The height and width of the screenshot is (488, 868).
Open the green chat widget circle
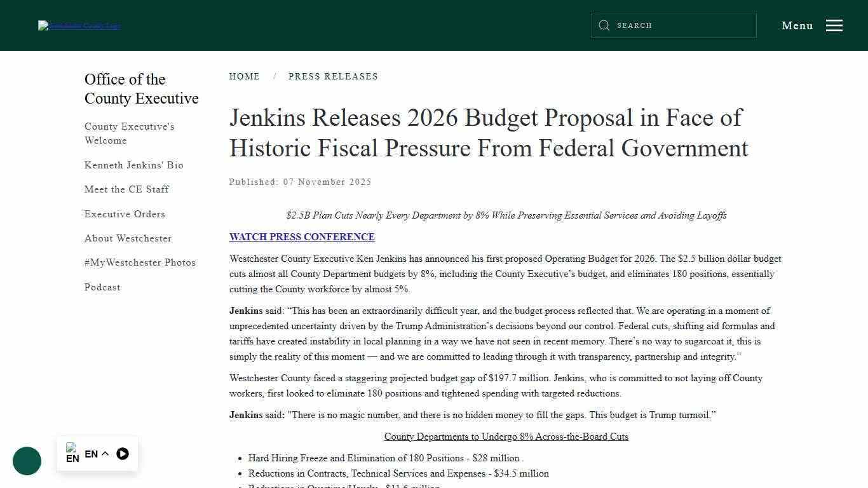point(27,461)
